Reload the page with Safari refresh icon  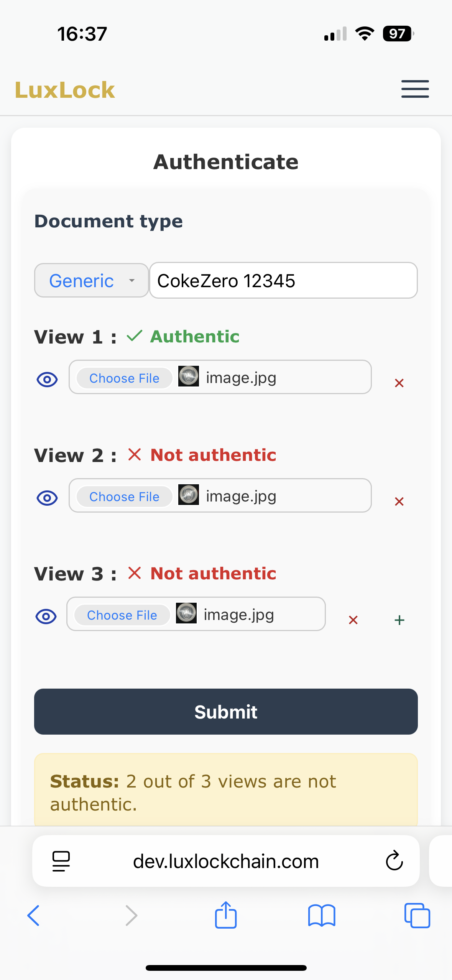coord(394,861)
